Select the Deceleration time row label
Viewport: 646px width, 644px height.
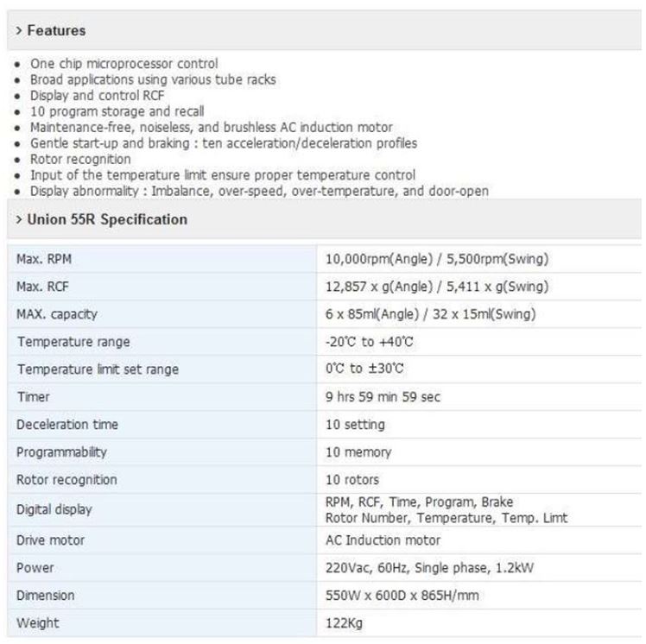click(x=67, y=425)
